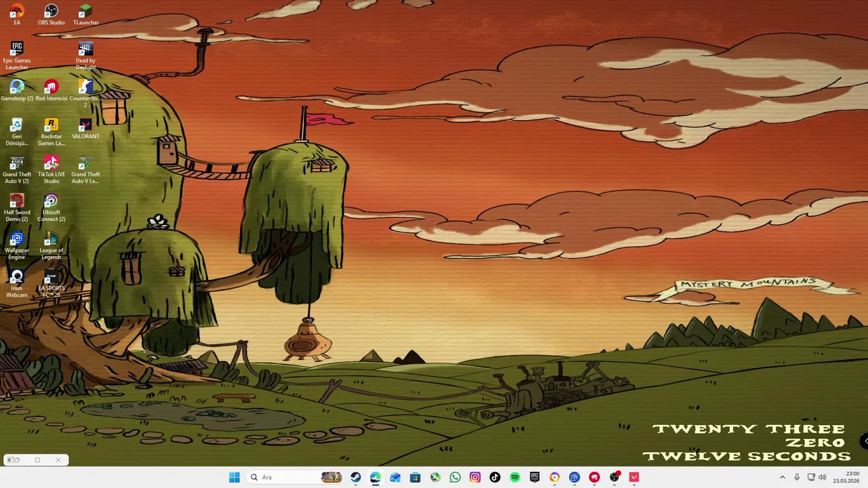Click the microphone icon in system tray
The width and height of the screenshot is (868, 488).
coord(797,477)
